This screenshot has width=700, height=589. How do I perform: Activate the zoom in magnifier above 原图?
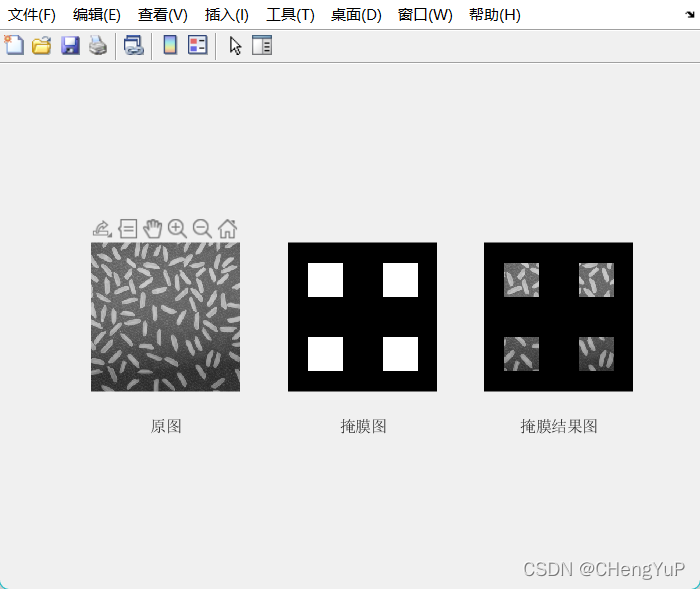177,229
